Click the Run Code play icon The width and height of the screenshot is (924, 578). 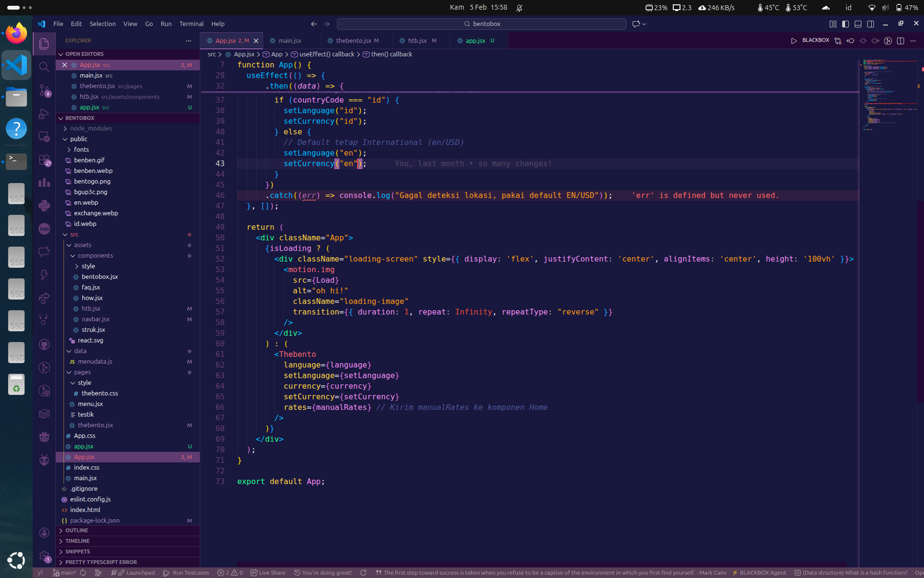click(794, 41)
